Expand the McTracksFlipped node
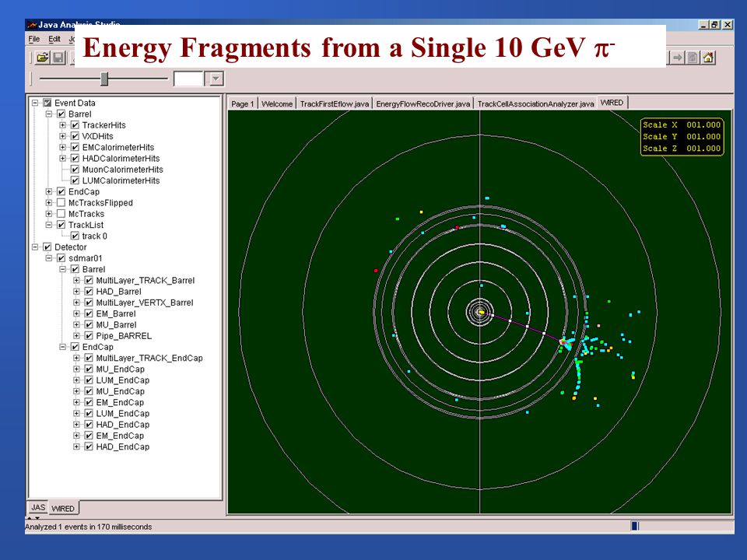 point(48,203)
